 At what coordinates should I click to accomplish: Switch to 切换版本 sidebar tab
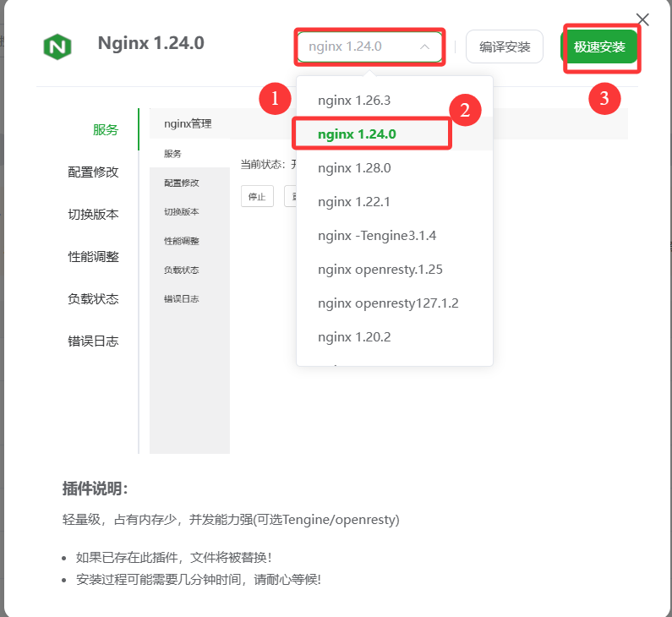pos(93,214)
